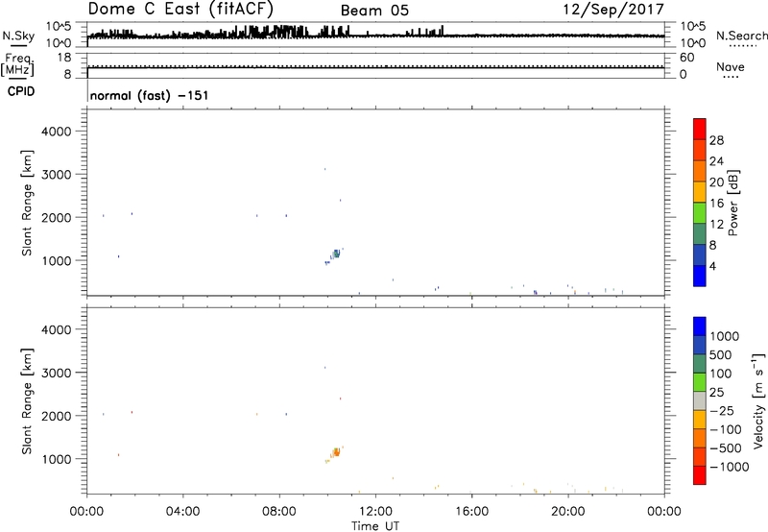Click the '3000' tick on the velocity panel

[x=57, y=373]
